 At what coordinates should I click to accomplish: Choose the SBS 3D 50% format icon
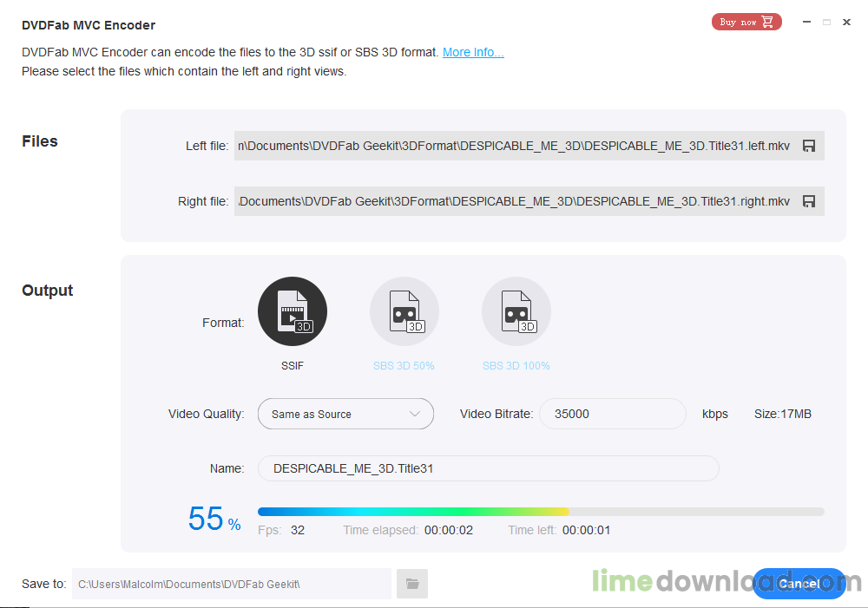pos(404,311)
